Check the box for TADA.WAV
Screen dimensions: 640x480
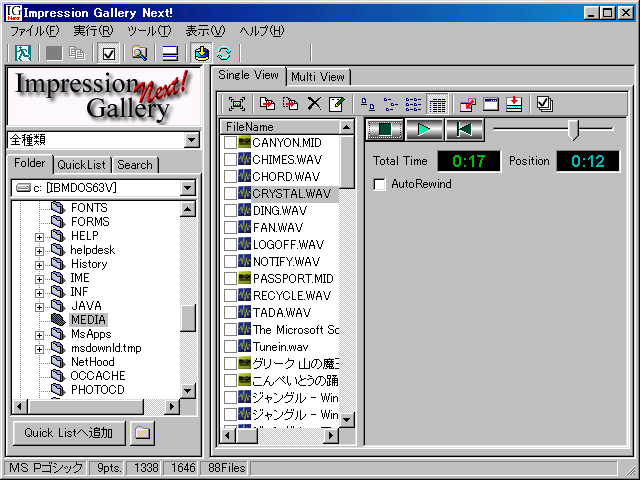[x=230, y=313]
